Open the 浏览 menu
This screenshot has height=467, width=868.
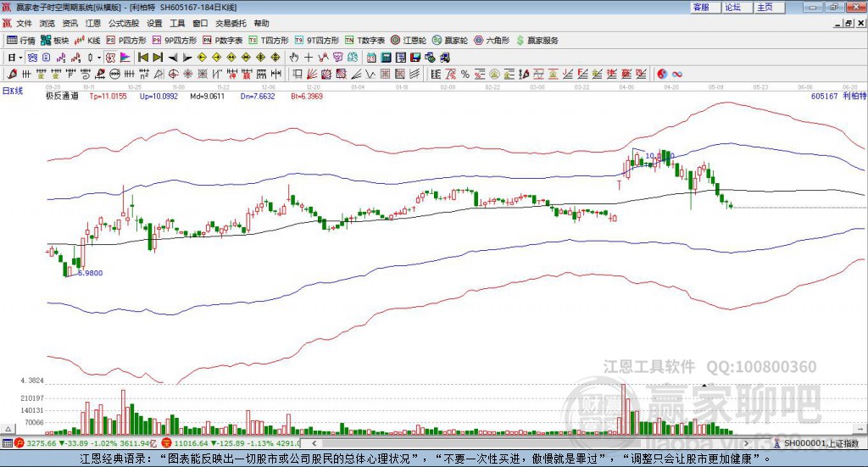pos(47,23)
